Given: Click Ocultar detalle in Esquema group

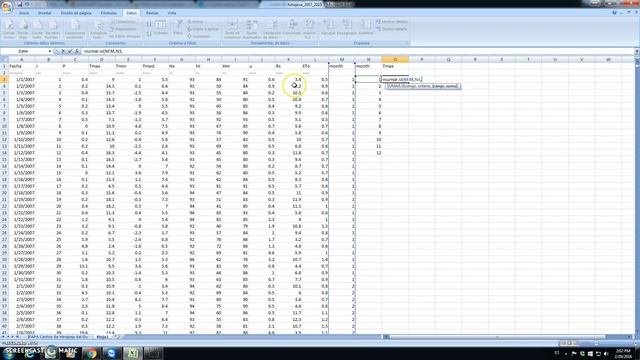Looking at the screenshot, I should coord(391,29).
